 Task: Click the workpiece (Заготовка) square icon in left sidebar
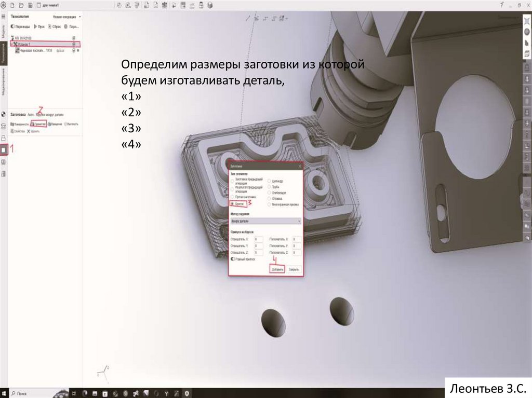pyautogui.click(x=4, y=149)
